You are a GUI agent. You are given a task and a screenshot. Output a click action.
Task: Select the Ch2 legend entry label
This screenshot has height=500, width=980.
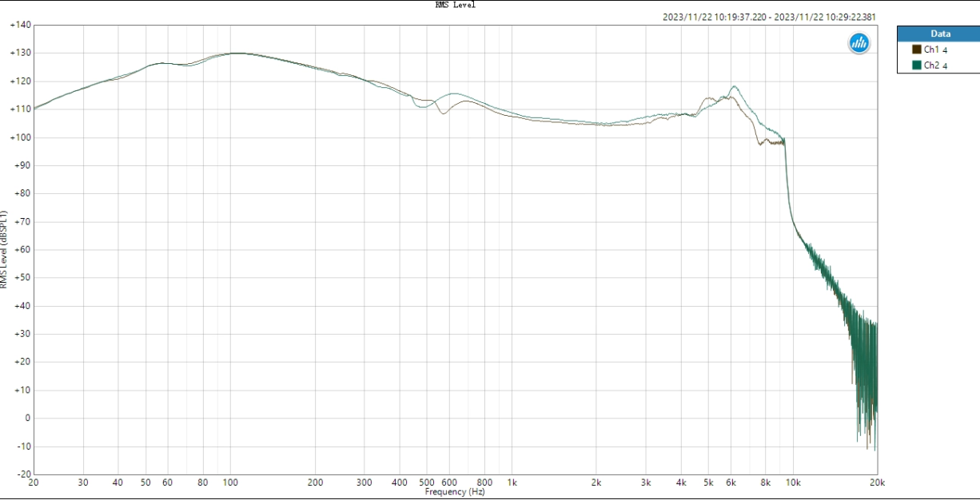pyautogui.click(x=935, y=65)
